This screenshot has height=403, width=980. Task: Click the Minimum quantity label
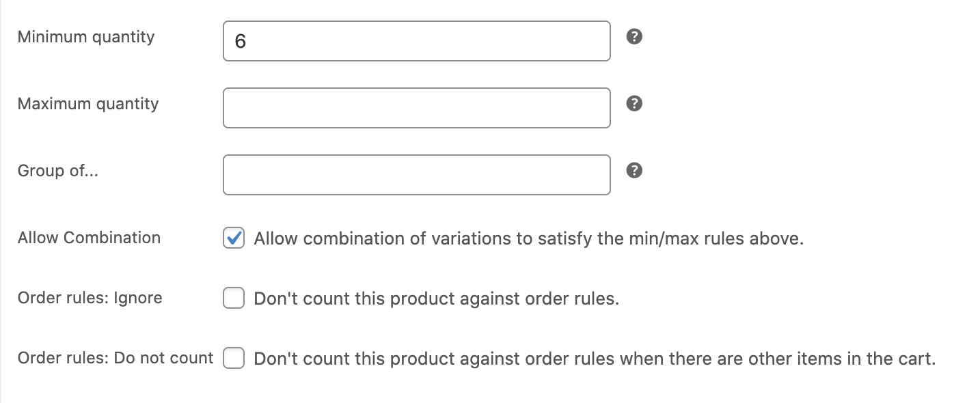[86, 37]
